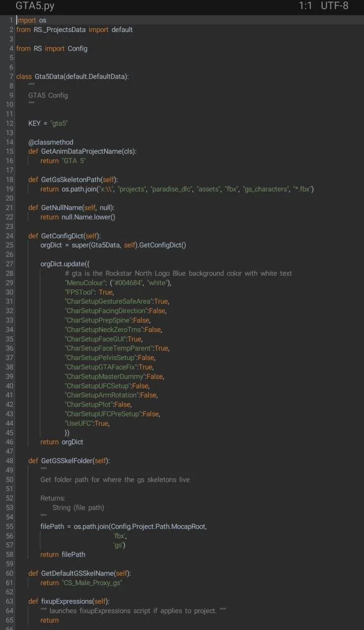Click the GTA5.py file title
This screenshot has height=630, width=364.
point(35,6)
